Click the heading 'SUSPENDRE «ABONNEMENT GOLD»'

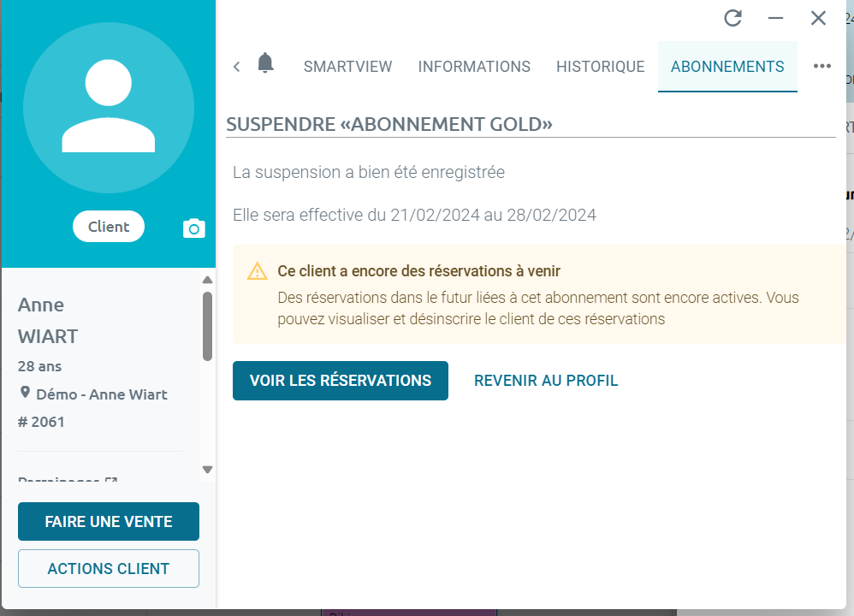click(389, 124)
